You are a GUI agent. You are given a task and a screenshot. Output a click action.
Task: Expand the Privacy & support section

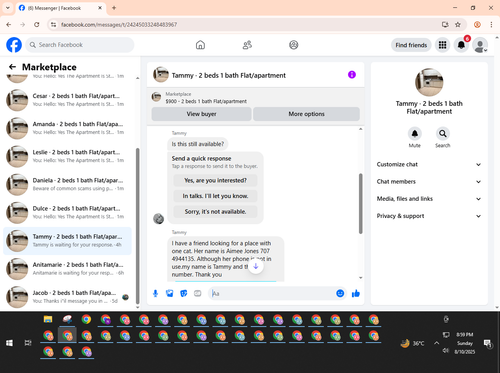(x=429, y=216)
